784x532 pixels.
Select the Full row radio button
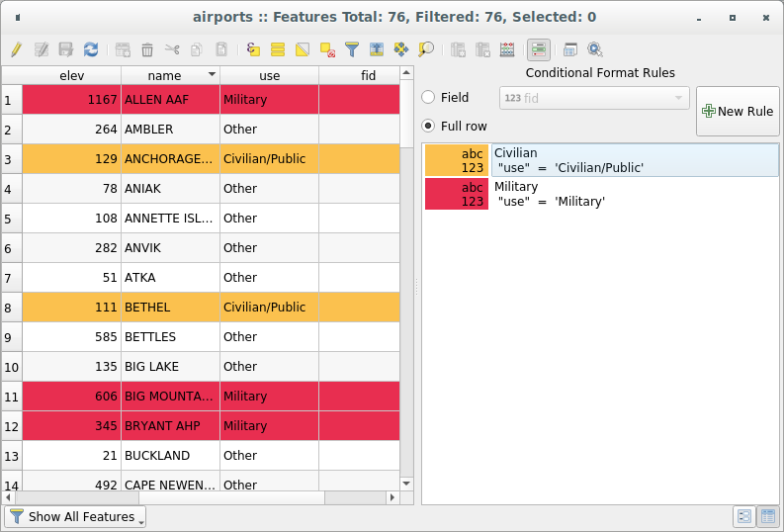click(428, 126)
